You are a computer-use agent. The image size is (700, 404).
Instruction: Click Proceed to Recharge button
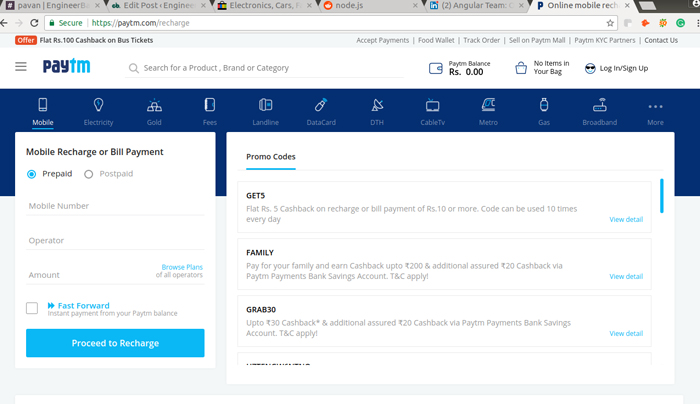click(x=115, y=343)
